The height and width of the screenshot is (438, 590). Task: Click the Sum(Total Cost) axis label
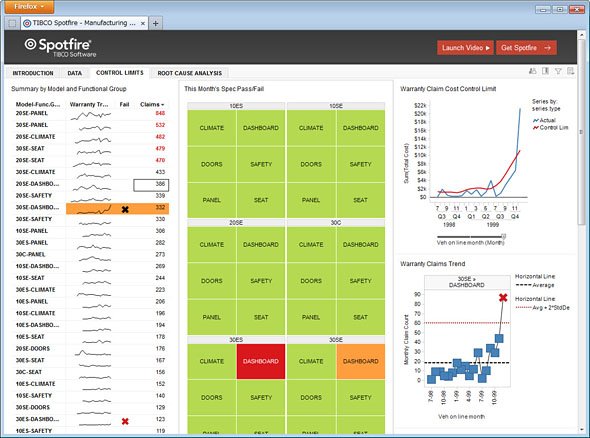[x=406, y=163]
